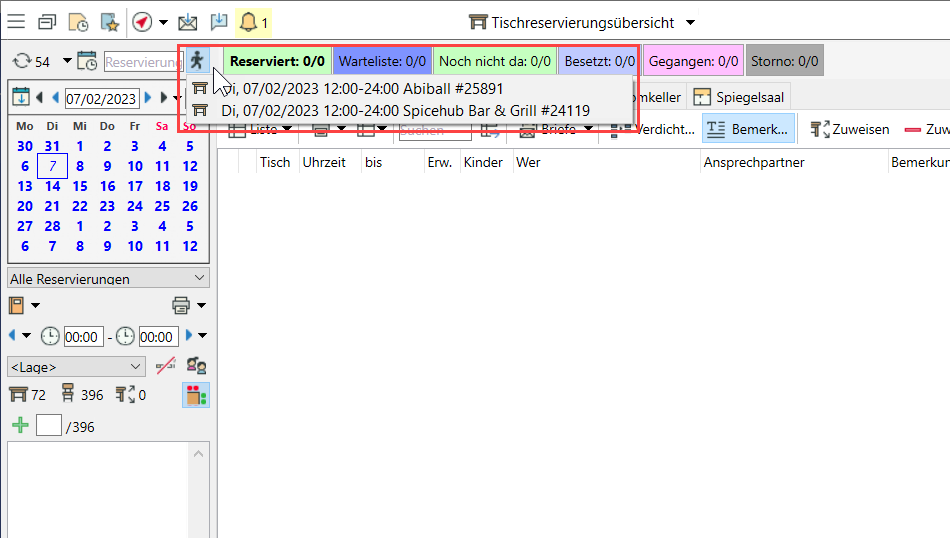Screen dimensions: 950x538
Task: Select day 14 in the calendar
Action: [x=53, y=186]
